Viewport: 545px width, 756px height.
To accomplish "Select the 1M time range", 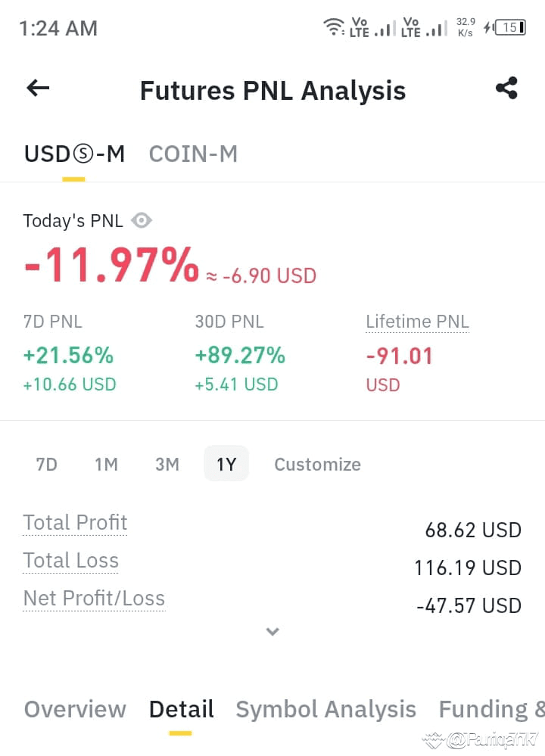I will (107, 465).
